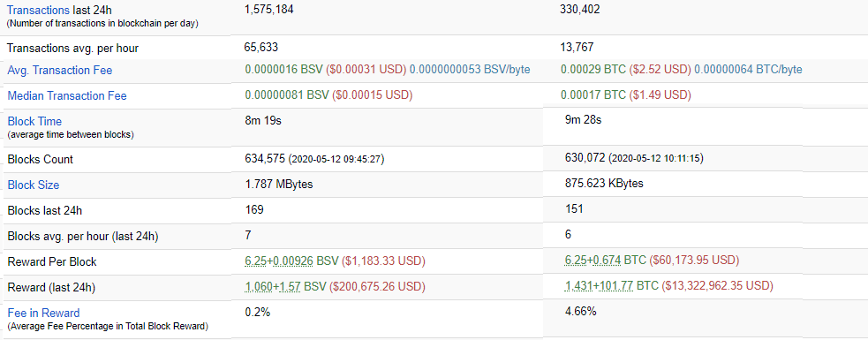Click the $1.49 USD median fee value
The width and height of the screenshot is (868, 340).
660,95
